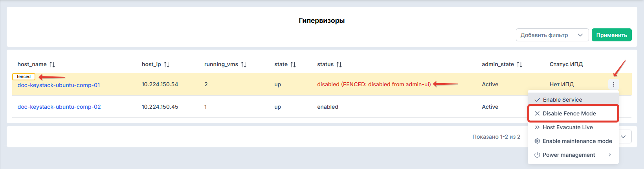The width and height of the screenshot is (644, 169).
Task: Expand the Добавить фильтр dropdown
Action: (x=552, y=35)
